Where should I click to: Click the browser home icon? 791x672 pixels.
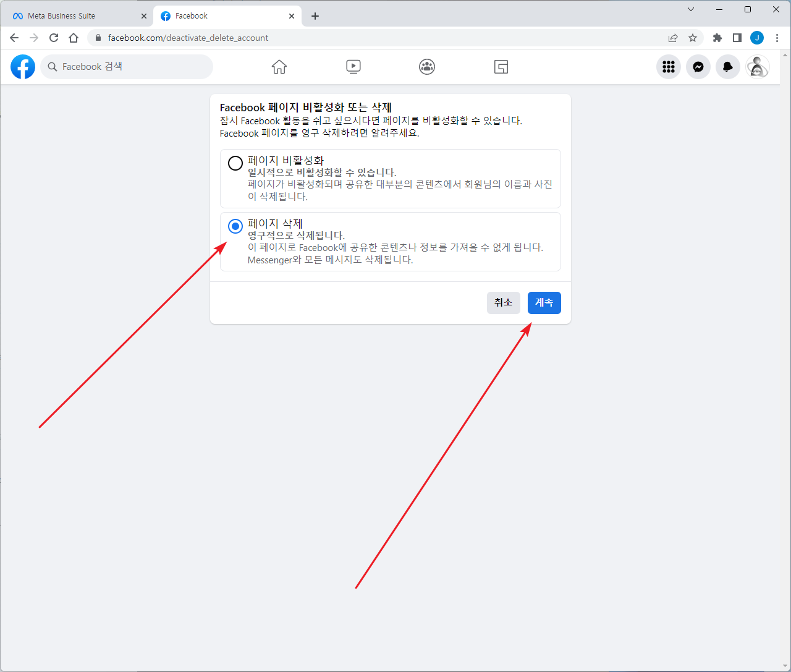[x=74, y=38]
